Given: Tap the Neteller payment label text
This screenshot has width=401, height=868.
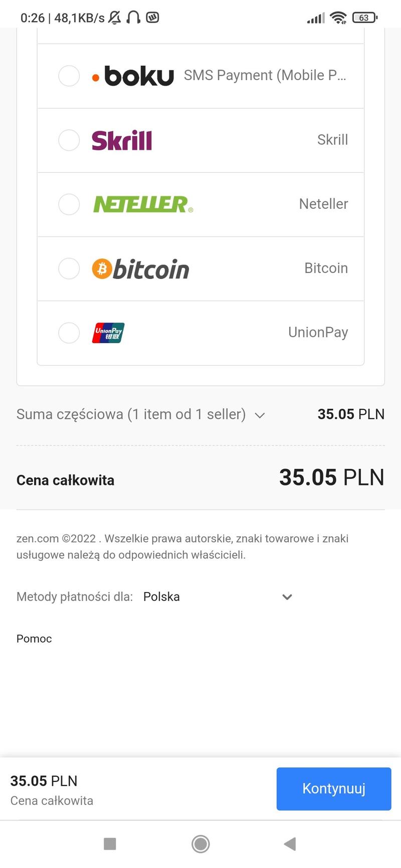Looking at the screenshot, I should [323, 204].
